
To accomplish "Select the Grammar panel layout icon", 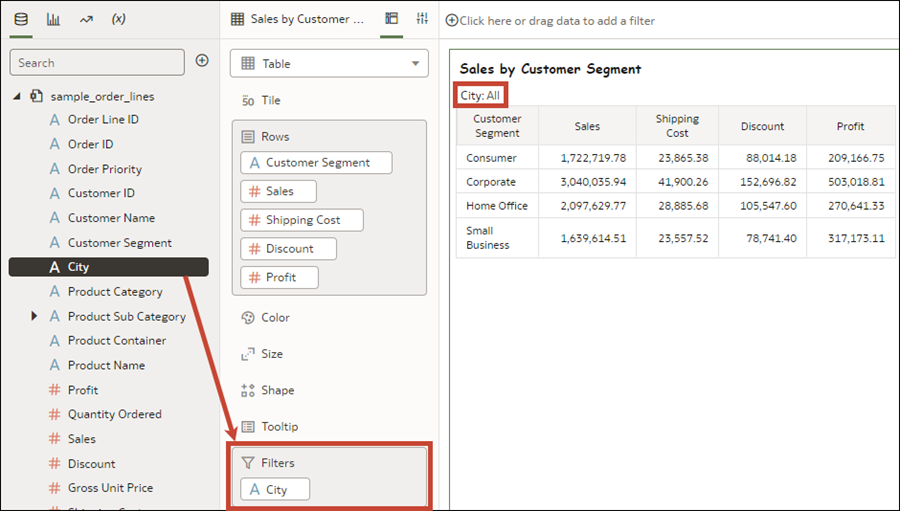I will 391,19.
